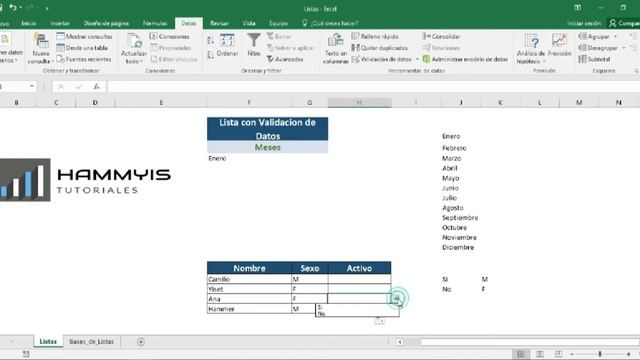This screenshot has height=360, width=640.
Task: Open the Fórmulas tab
Action: [155, 23]
